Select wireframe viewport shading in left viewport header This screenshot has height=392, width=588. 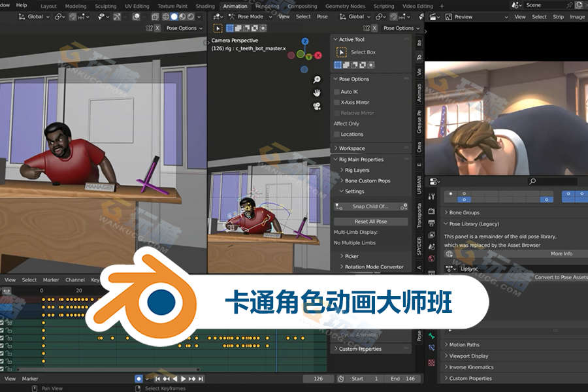165,17
